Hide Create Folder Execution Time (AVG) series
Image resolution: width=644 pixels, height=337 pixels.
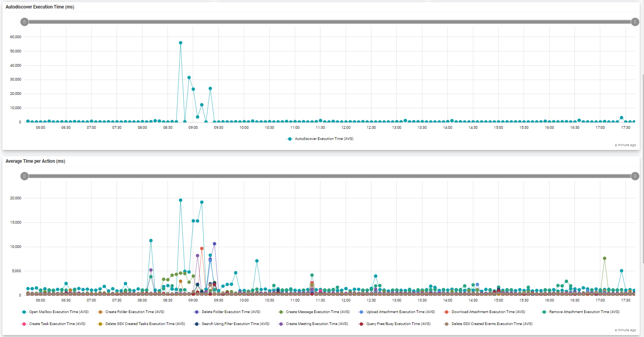tap(130, 312)
